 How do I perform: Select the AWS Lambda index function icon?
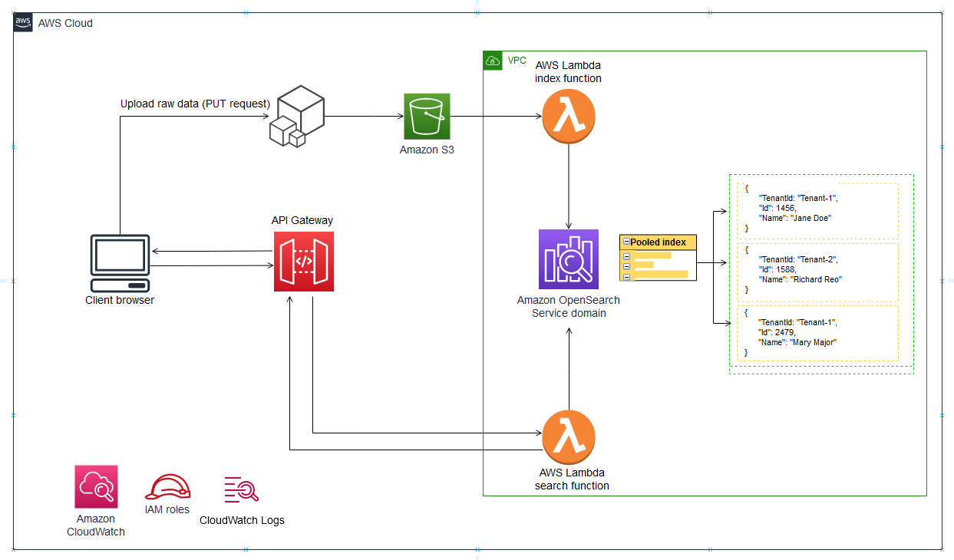point(568,117)
